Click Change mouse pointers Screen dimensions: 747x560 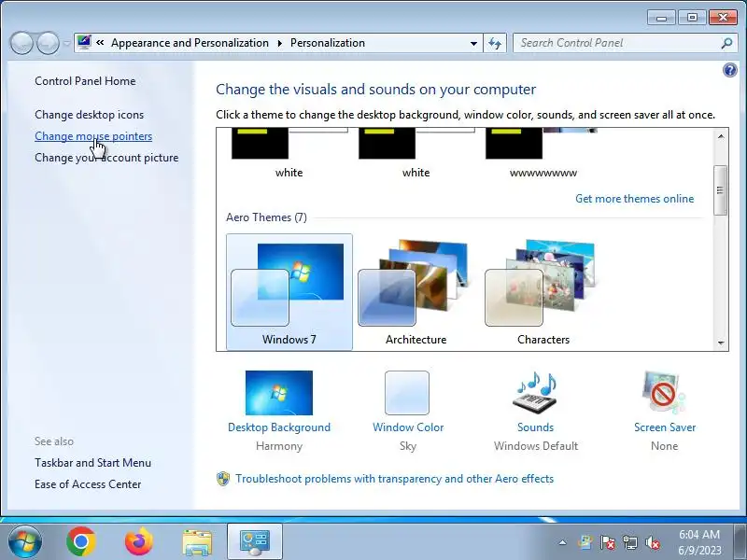pos(93,136)
